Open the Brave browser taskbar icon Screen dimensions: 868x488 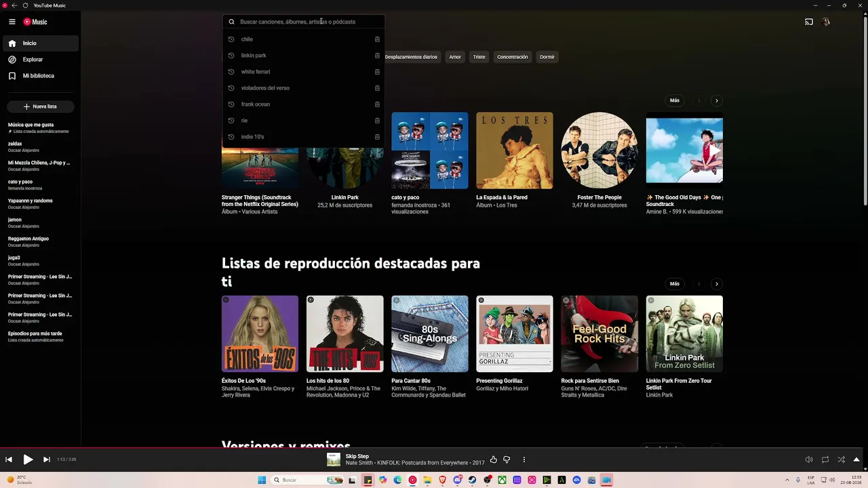(x=442, y=480)
